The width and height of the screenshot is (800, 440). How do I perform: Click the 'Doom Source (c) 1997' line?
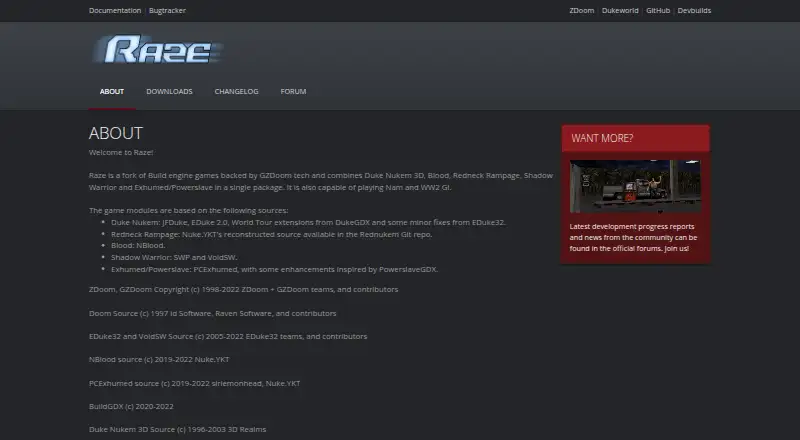[x=213, y=313]
